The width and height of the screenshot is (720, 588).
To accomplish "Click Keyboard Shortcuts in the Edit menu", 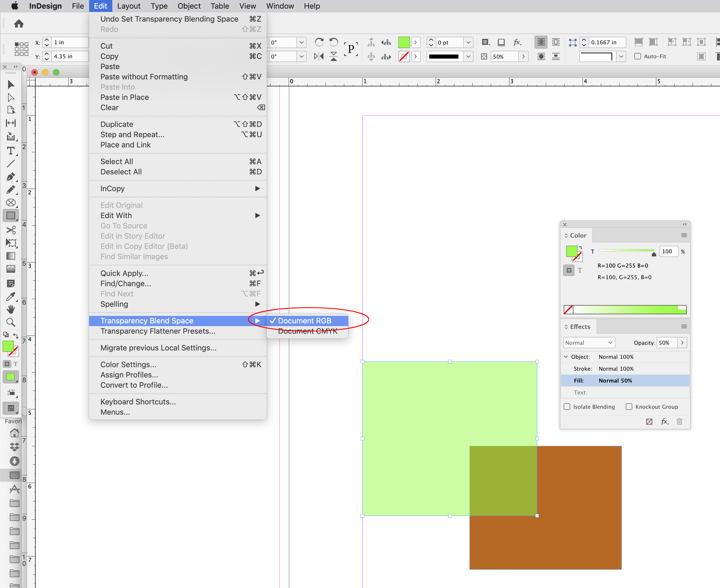I will [x=138, y=402].
